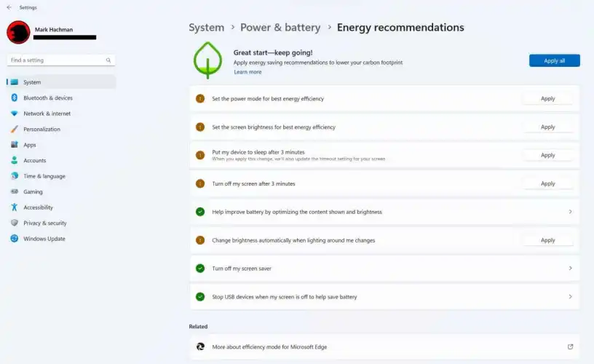The height and width of the screenshot is (364, 594).
Task: Click the Privacy & security shield icon
Action: click(14, 223)
